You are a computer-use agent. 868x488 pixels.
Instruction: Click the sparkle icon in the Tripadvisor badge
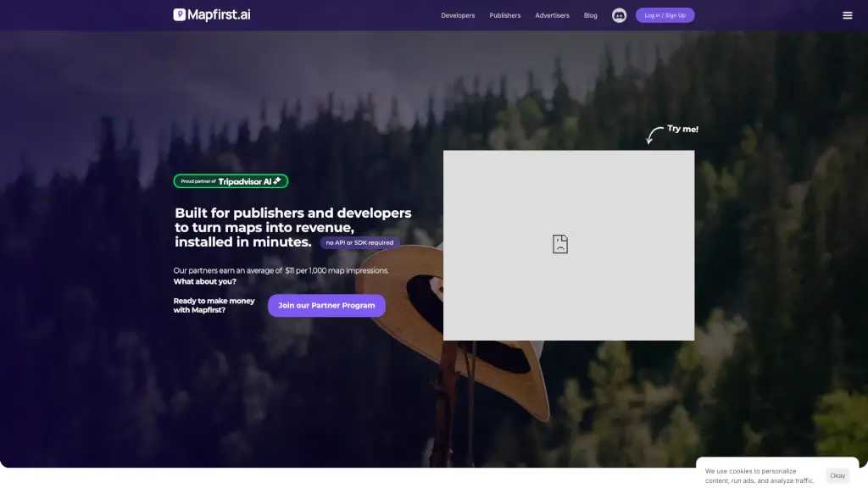[278, 180]
